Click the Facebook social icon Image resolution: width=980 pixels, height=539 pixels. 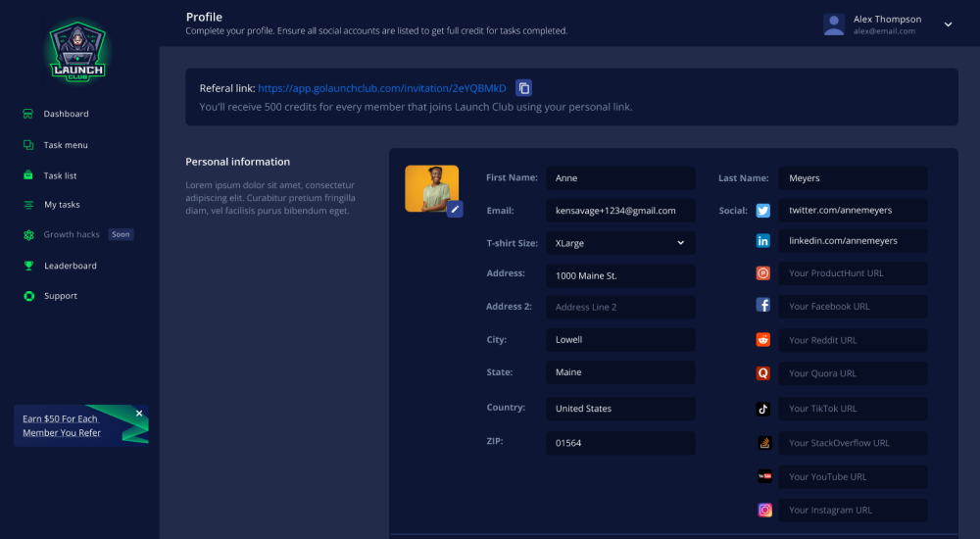click(763, 305)
